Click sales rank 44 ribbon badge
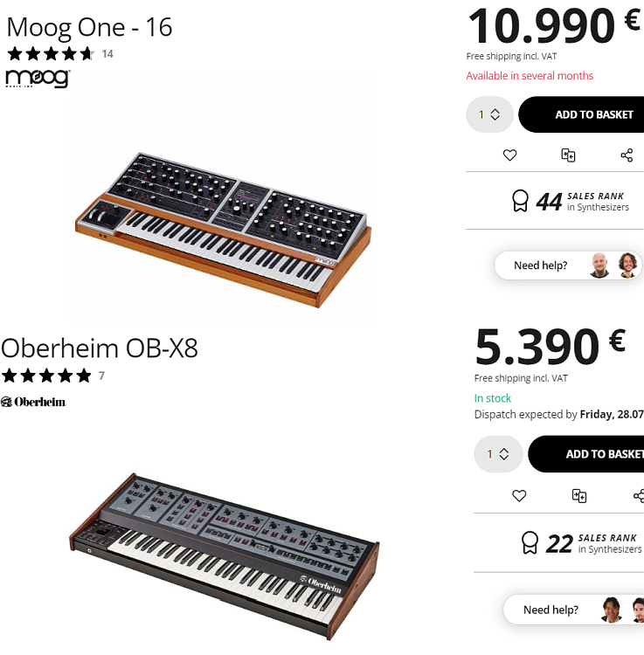Image resolution: width=644 pixels, height=655 pixels. [520, 201]
